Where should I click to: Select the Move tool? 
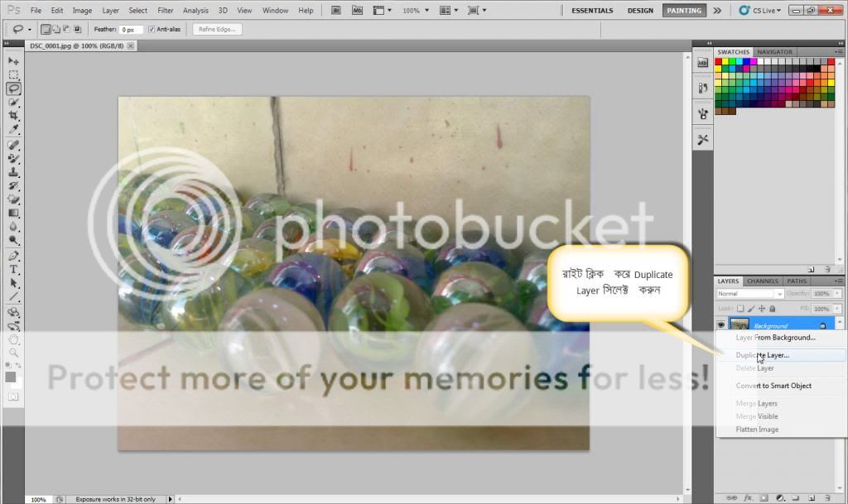pyautogui.click(x=13, y=61)
